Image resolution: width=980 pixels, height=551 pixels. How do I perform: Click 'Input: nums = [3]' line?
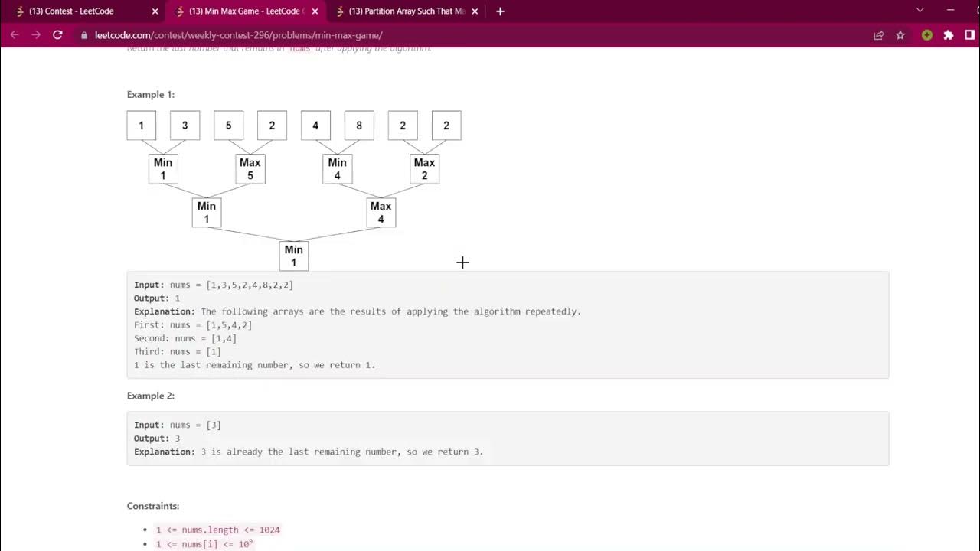pos(178,425)
